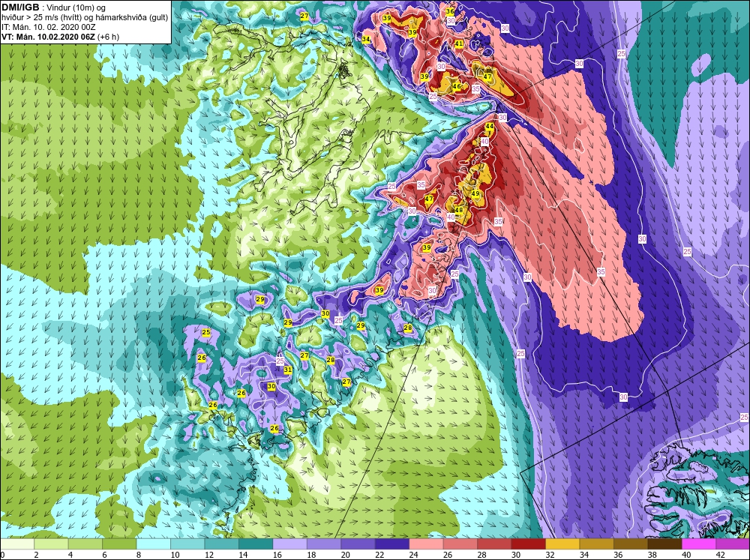This screenshot has height=560, width=750.
Task: Click the yellow gust label '44'
Action: (489, 126)
